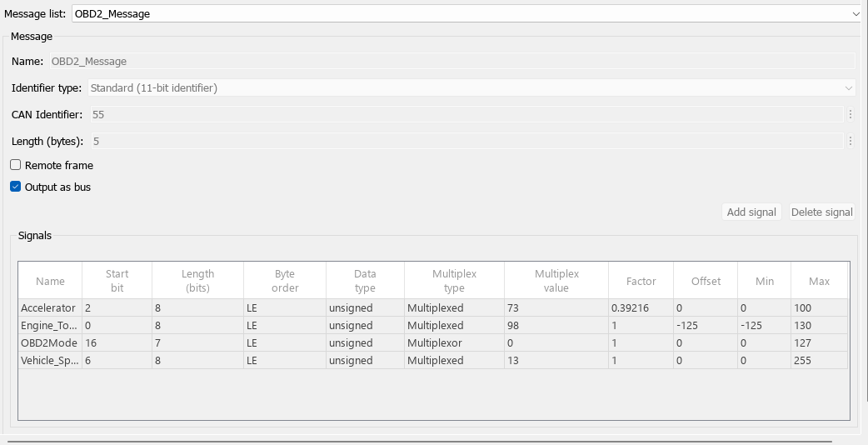The image size is (868, 445).
Task: Click the Start bit column header
Action: (117, 281)
